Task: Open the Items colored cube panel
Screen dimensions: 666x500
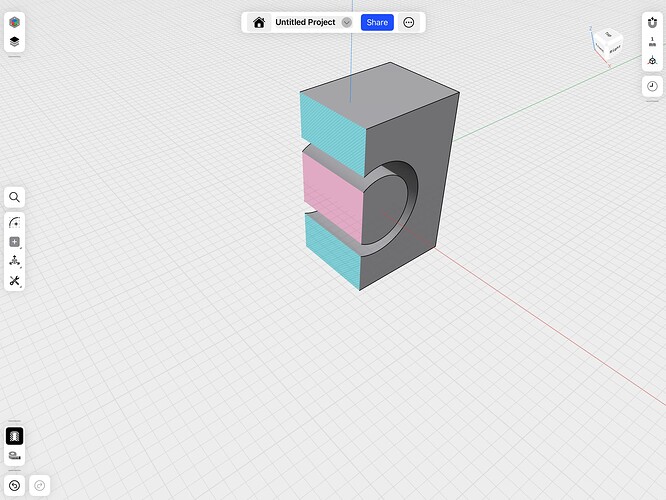Action: (14, 22)
